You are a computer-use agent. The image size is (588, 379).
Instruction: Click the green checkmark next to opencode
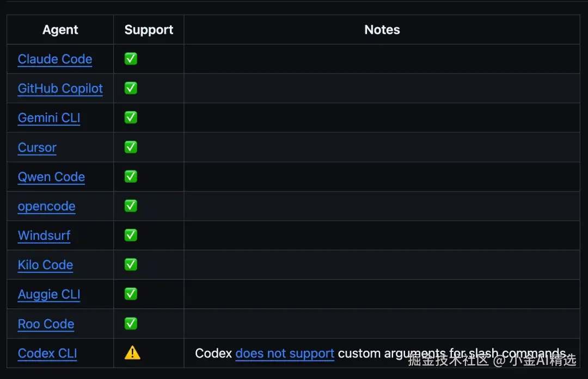131,206
